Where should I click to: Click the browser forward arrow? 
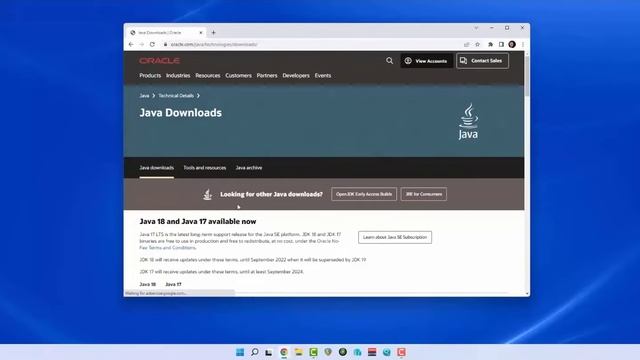(142, 44)
